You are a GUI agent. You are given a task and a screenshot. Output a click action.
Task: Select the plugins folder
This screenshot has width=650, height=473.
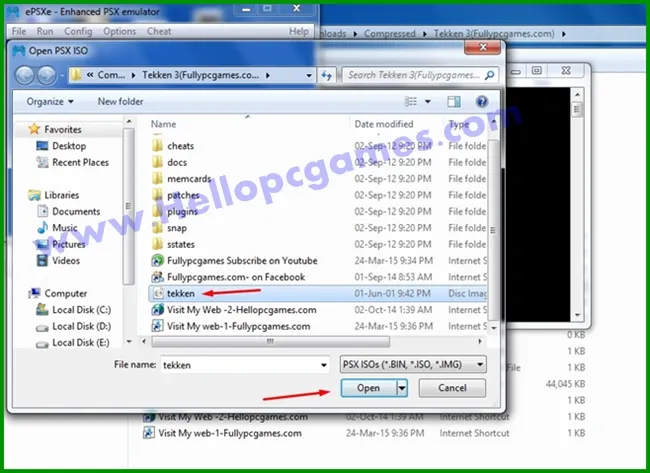pos(182,212)
